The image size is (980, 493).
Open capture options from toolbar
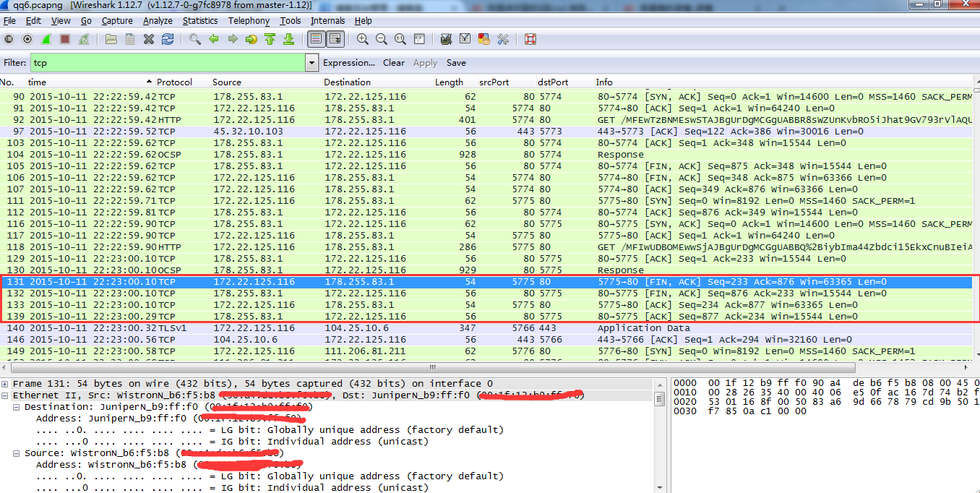pos(27,39)
